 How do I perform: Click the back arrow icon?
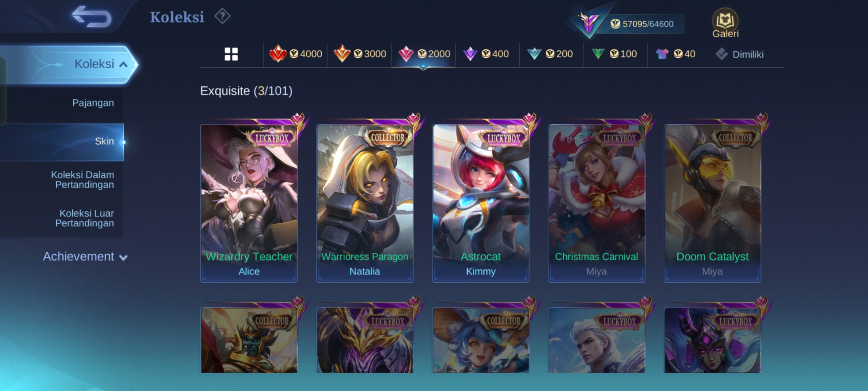tap(92, 17)
